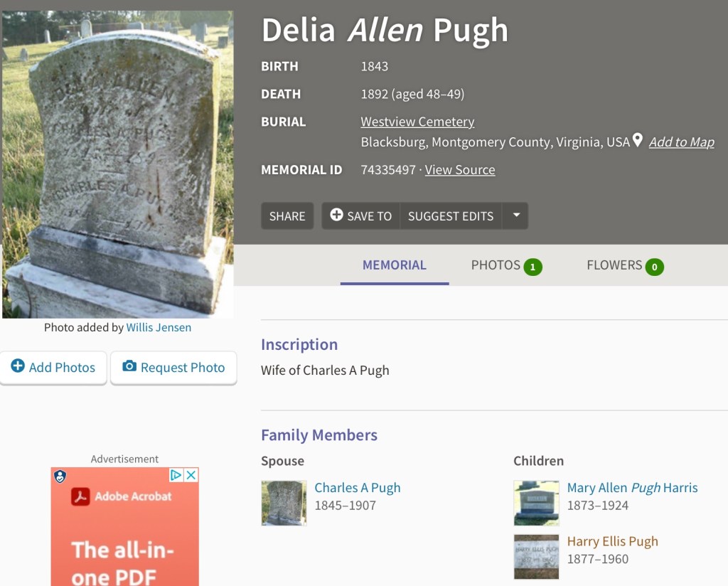Open Willis Jensen's contributor profile link
The image size is (728, 586).
(159, 328)
